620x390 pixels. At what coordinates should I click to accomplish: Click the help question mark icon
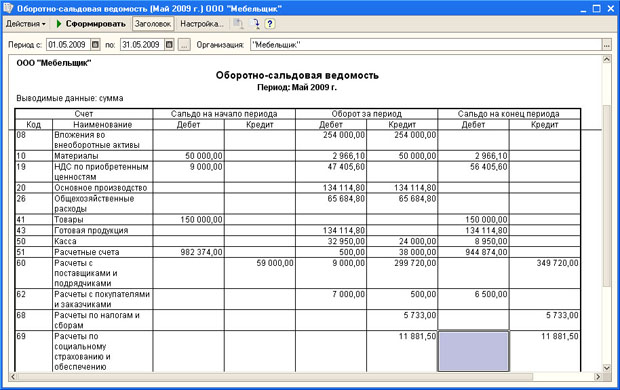[270, 24]
